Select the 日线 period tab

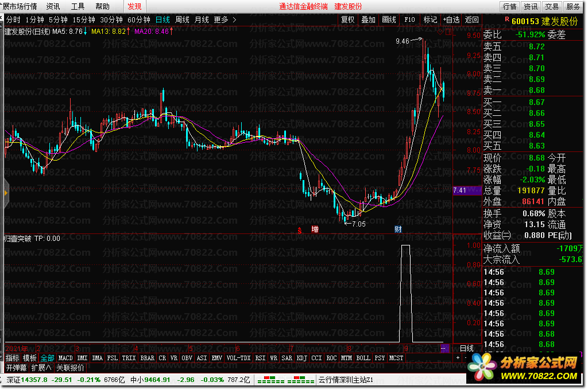(x=163, y=20)
